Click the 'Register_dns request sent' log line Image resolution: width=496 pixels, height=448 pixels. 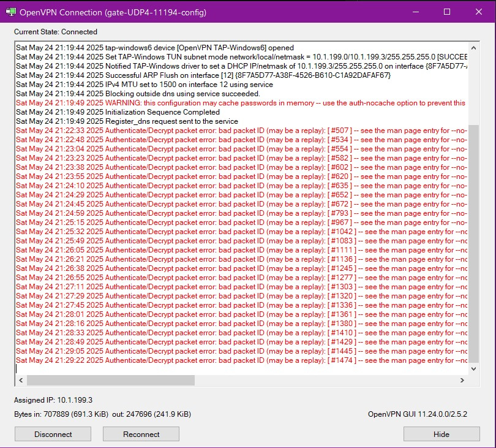(127, 121)
